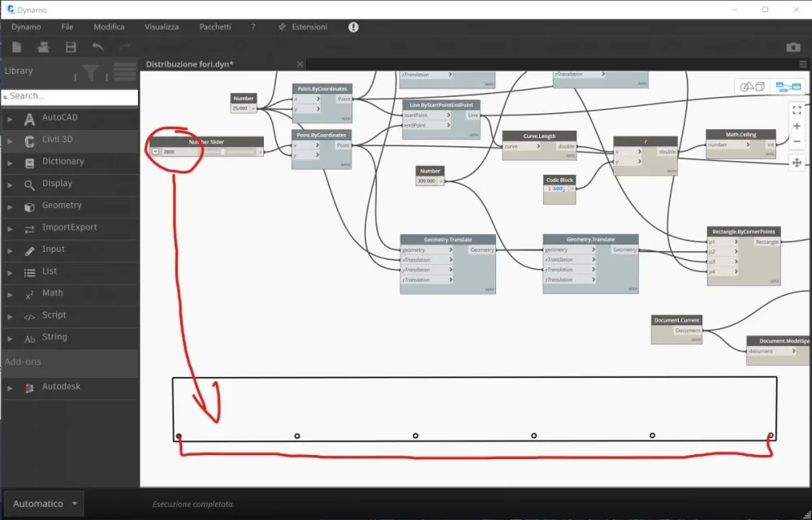Zoom in with the plus button
The width and height of the screenshot is (812, 520).
pos(797,126)
